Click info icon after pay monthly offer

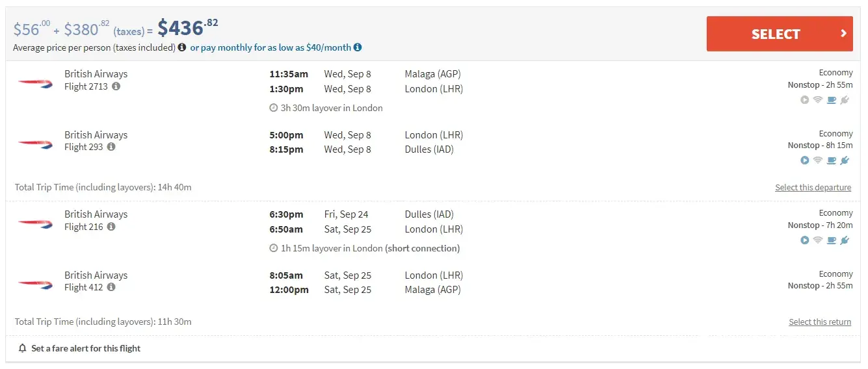(358, 47)
